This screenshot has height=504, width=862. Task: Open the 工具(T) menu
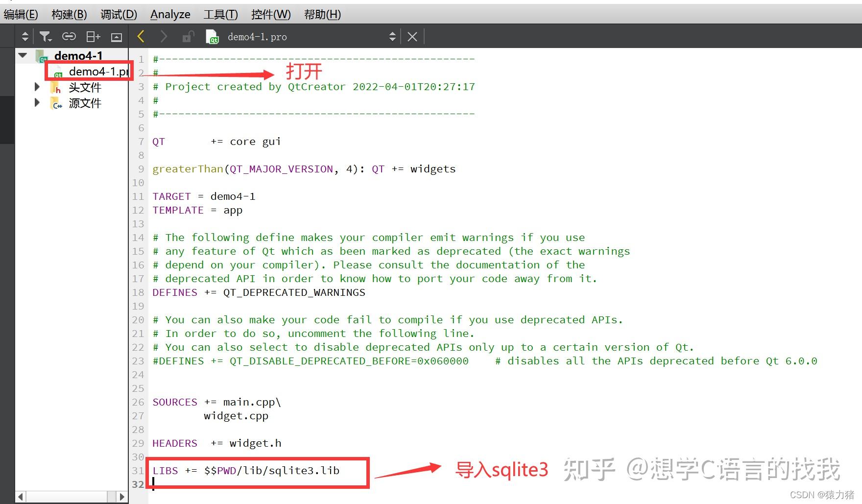click(x=220, y=15)
